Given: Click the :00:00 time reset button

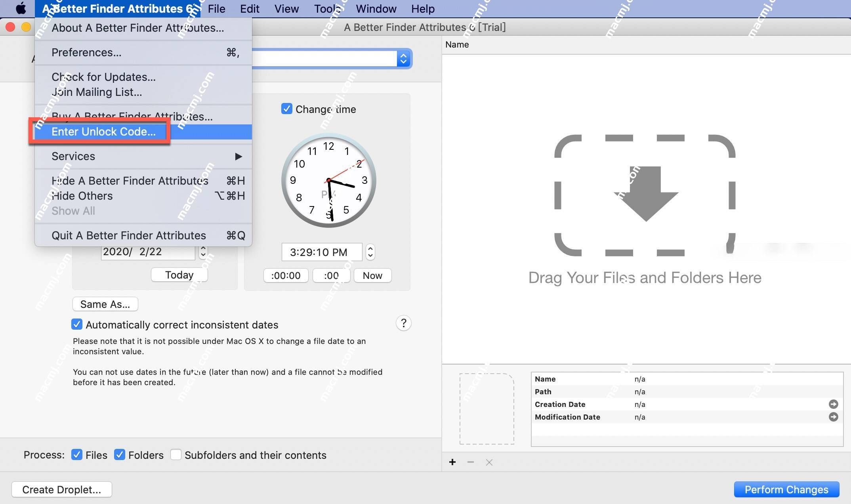Looking at the screenshot, I should 286,275.
